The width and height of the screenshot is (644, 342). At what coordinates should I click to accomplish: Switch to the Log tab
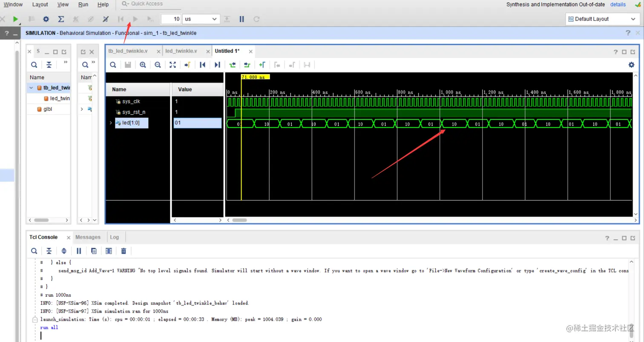coord(115,237)
